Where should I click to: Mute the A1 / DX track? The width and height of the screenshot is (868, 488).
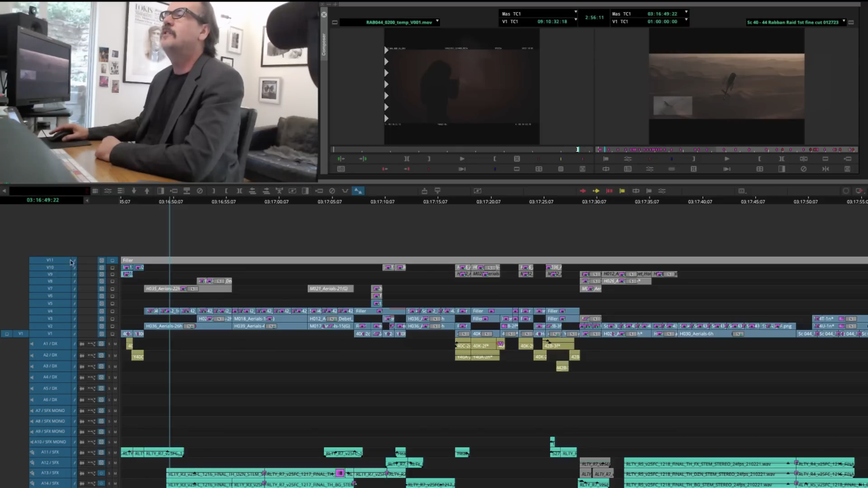point(115,344)
